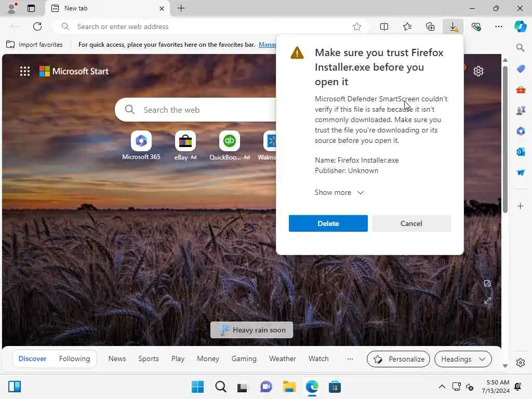Image resolution: width=532 pixels, height=399 pixels.
Task: Expand Show more details
Action: click(x=339, y=192)
